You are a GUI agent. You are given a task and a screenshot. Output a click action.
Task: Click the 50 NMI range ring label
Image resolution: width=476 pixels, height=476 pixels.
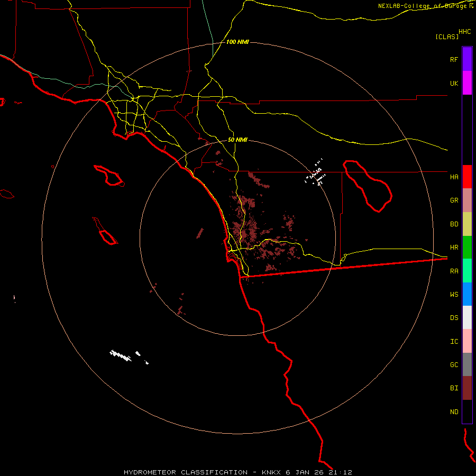point(237,140)
